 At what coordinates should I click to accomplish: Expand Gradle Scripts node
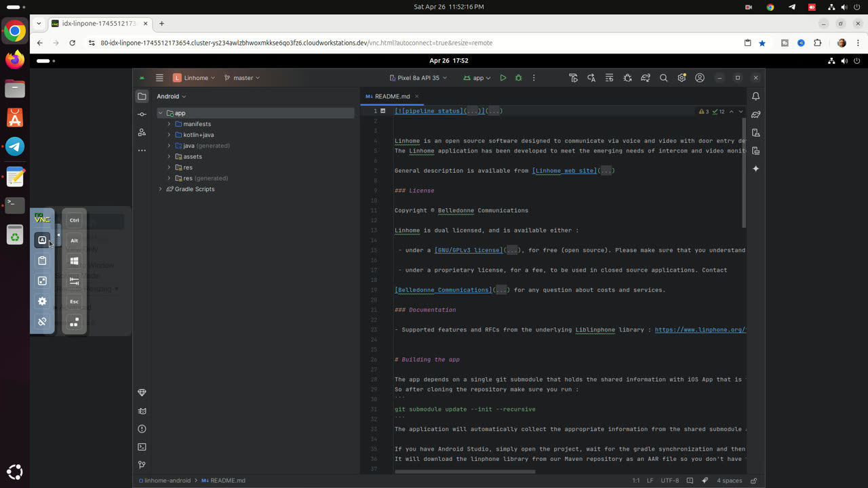(161, 189)
